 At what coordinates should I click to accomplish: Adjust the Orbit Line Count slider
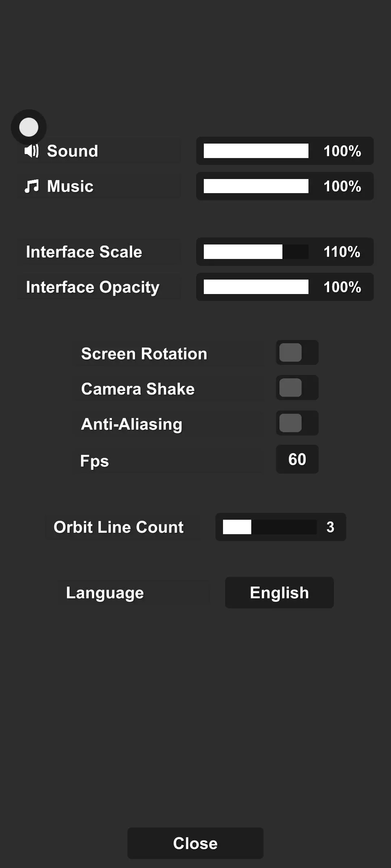tap(269, 527)
